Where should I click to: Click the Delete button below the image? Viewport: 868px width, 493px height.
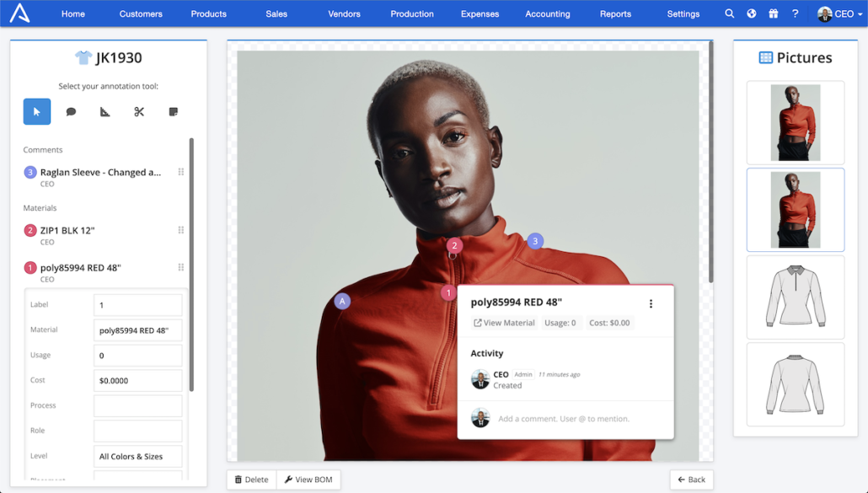[x=251, y=480]
